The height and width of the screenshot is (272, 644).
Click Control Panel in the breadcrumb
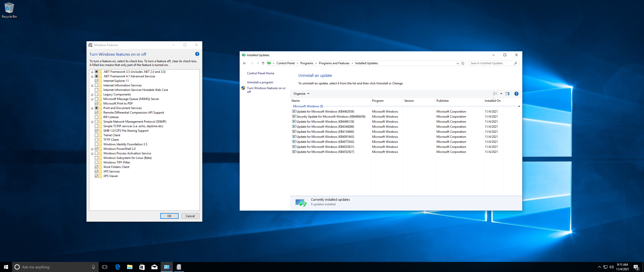(285, 63)
